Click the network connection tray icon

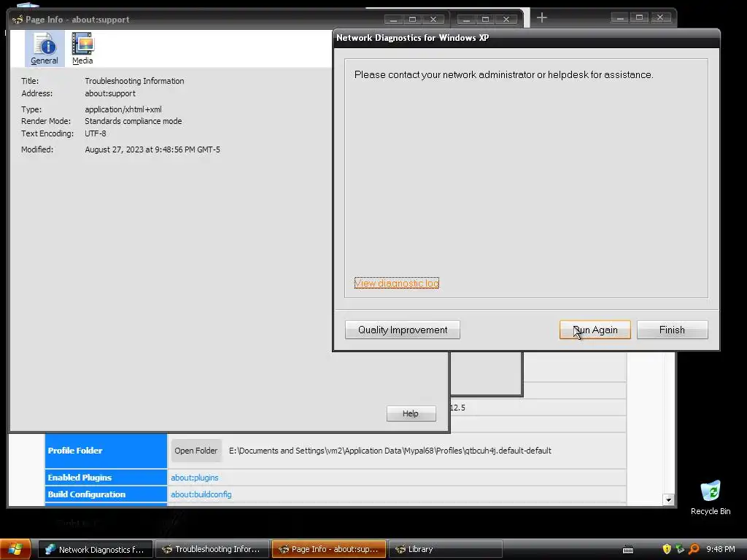tap(680, 549)
